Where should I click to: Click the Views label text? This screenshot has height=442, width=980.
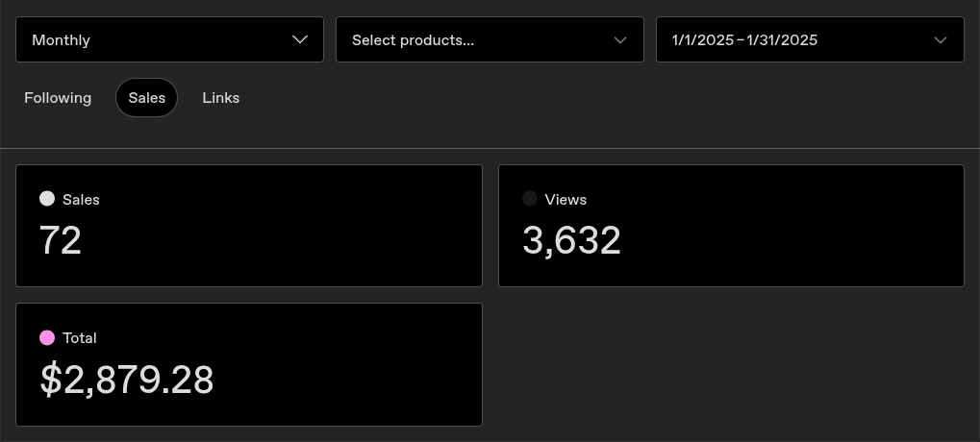(x=565, y=200)
